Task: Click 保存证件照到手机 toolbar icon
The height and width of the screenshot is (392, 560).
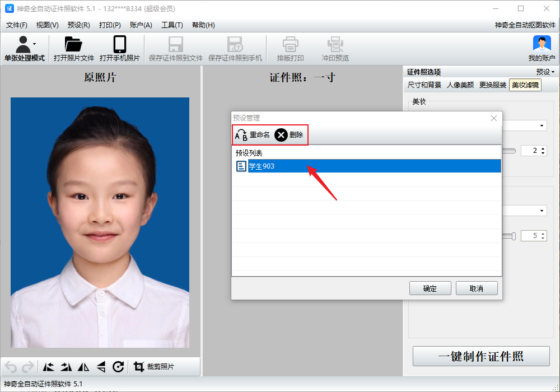Action: (x=235, y=45)
